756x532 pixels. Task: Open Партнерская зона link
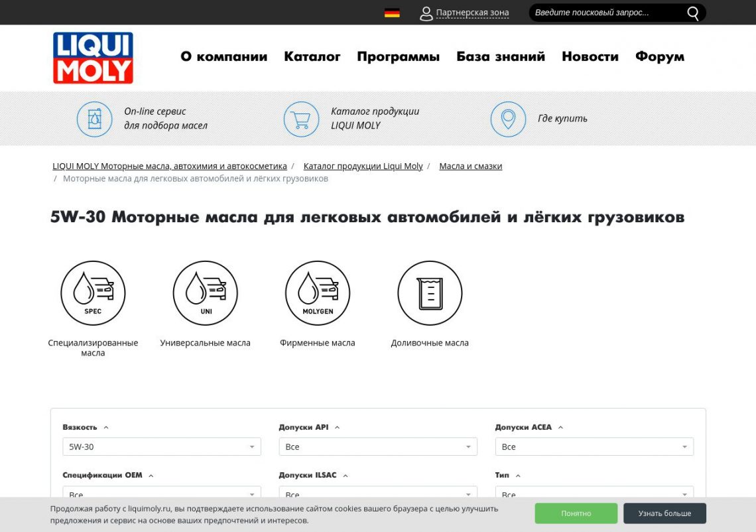pyautogui.click(x=472, y=13)
